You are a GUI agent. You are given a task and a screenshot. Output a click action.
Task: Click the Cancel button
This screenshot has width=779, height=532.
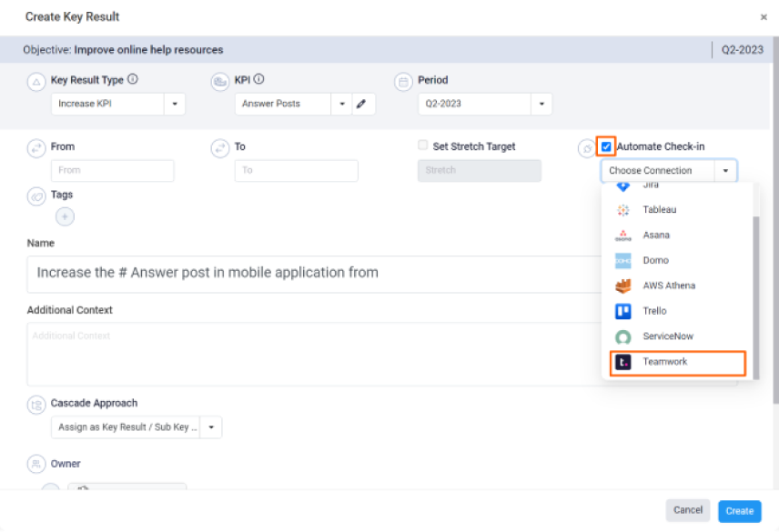(688, 510)
